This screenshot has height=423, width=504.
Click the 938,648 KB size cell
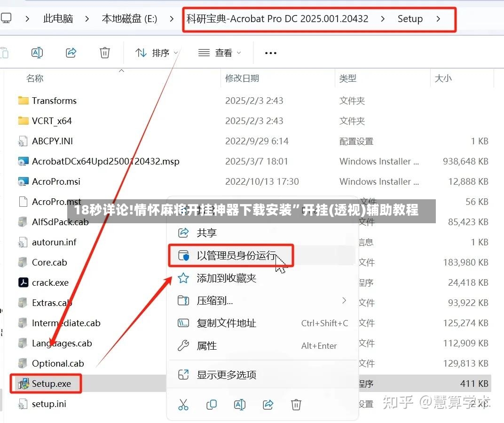(465, 161)
